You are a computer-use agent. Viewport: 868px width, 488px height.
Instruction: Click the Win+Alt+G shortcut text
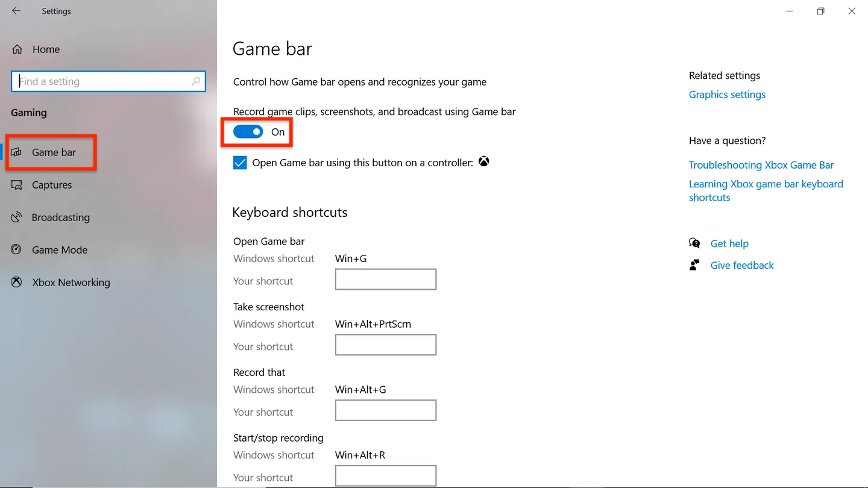click(360, 390)
